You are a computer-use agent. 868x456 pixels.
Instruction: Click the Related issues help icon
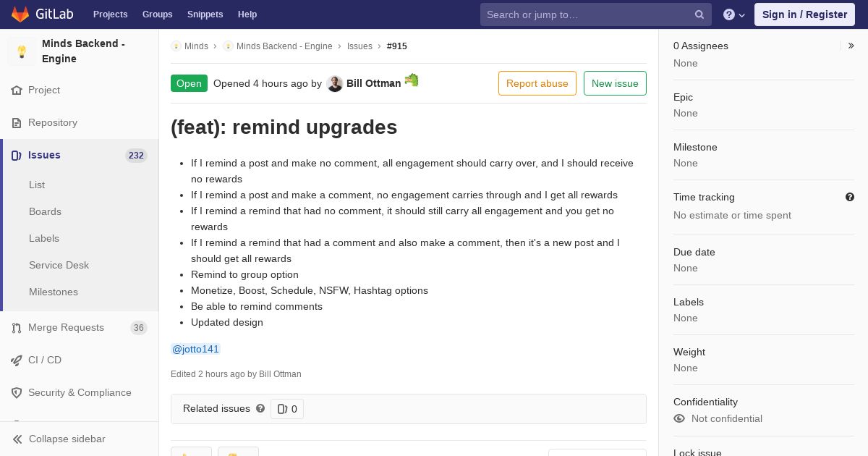click(260, 408)
